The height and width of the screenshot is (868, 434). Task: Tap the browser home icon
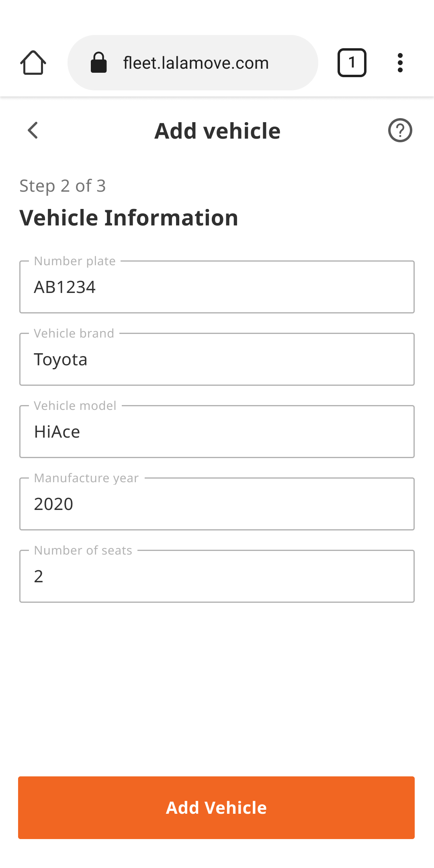pyautogui.click(x=33, y=63)
